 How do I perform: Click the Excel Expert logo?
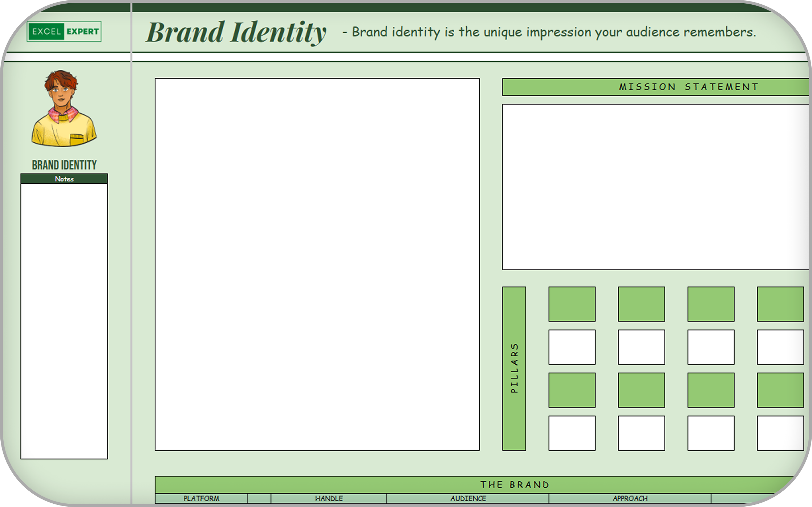pyautogui.click(x=64, y=32)
